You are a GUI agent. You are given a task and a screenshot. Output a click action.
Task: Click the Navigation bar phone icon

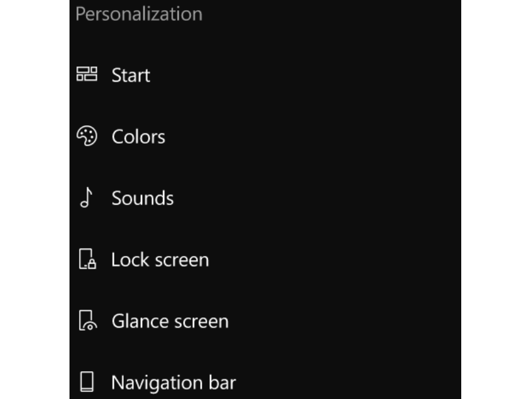[x=87, y=382]
